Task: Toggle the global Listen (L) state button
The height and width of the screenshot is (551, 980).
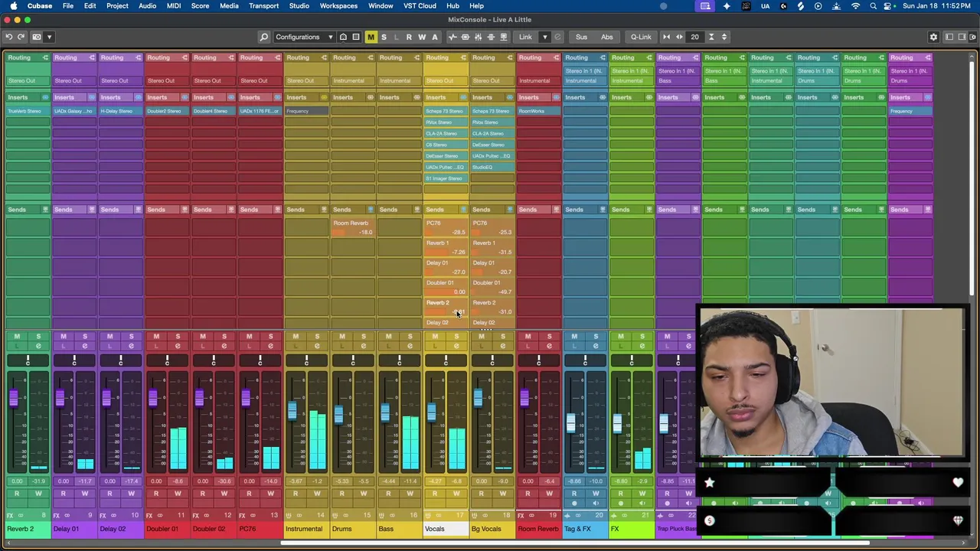Action: point(396,37)
